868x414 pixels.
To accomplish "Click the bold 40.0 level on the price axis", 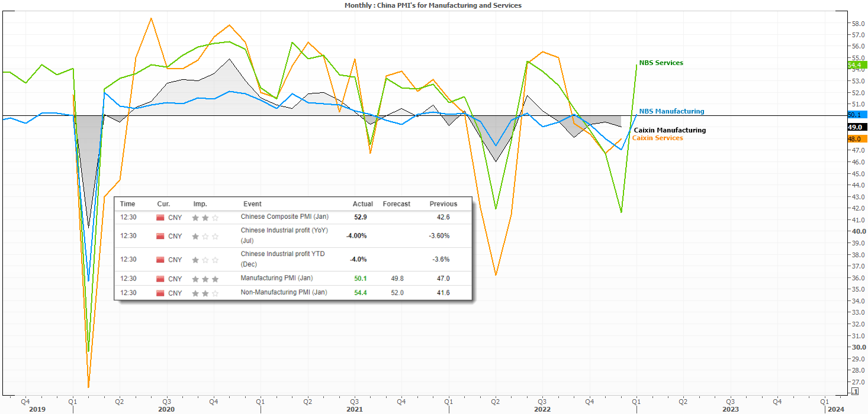I will (x=858, y=231).
